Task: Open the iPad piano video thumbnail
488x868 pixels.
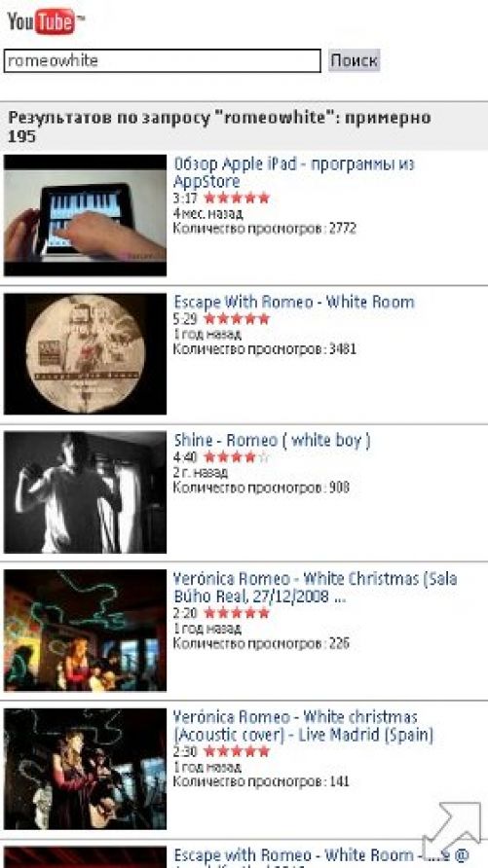Action: pyautogui.click(x=86, y=215)
